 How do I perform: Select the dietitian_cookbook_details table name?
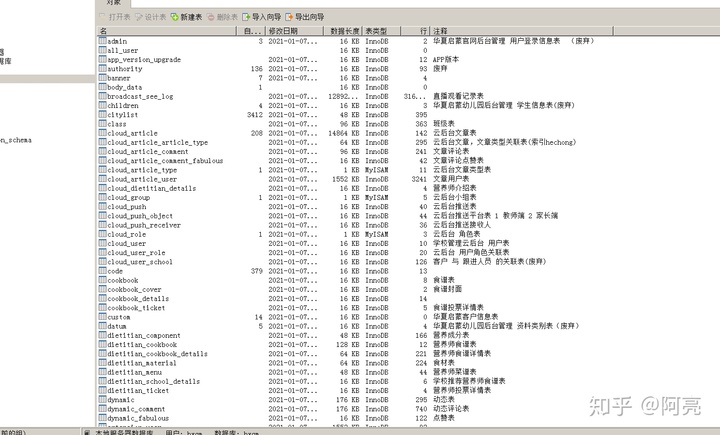(158, 354)
